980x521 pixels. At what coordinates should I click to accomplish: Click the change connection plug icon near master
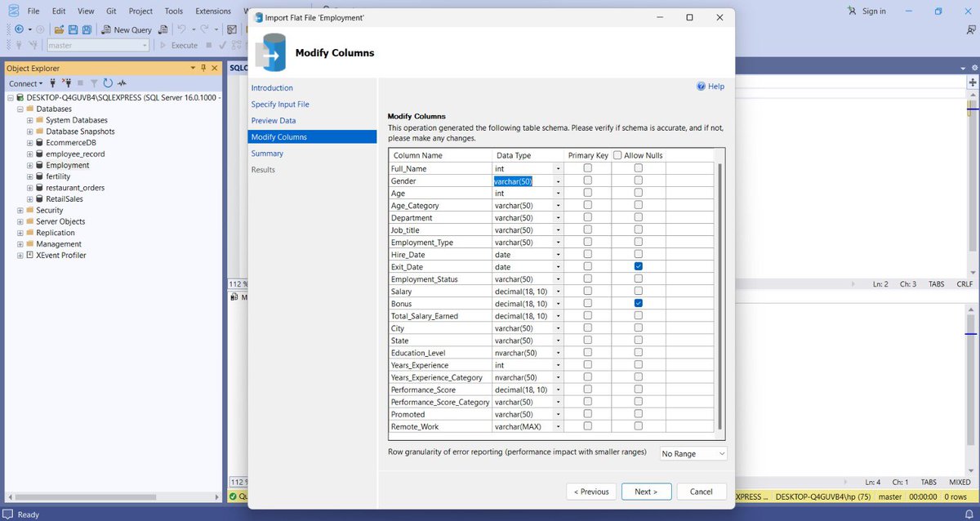(34, 46)
